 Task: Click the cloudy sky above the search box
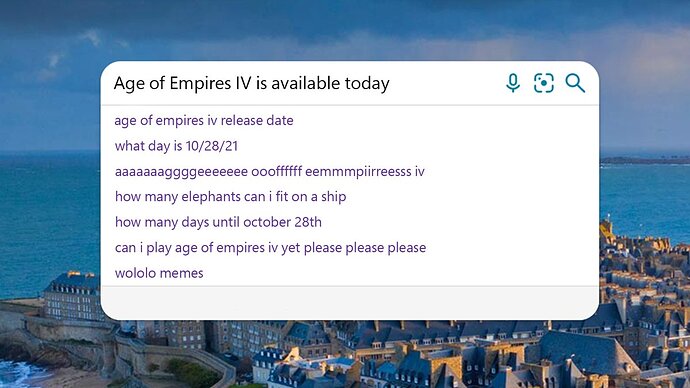click(x=343, y=31)
